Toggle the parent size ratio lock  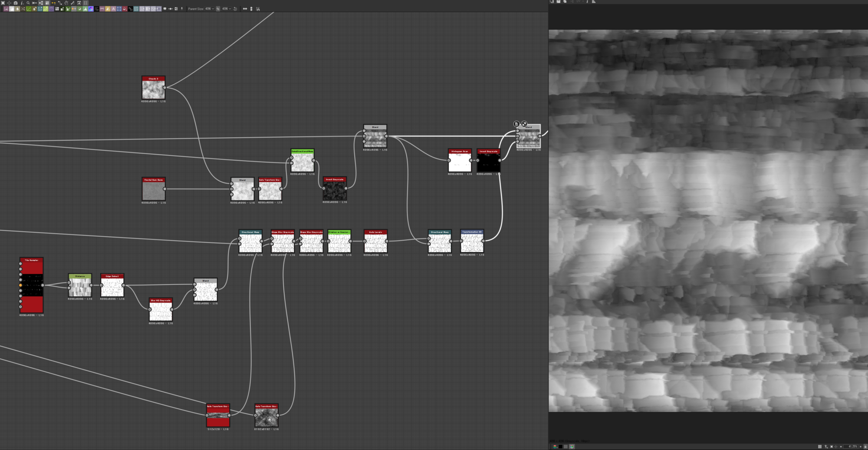click(218, 9)
